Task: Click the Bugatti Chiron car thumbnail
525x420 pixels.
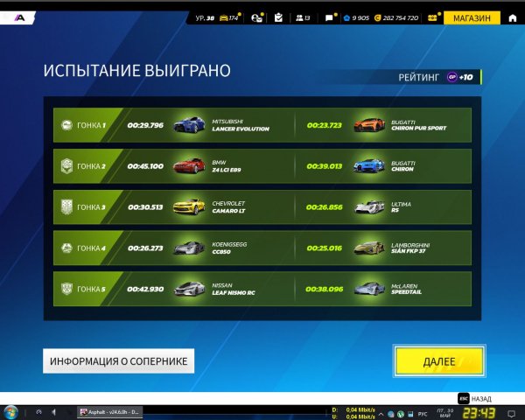Action: [x=368, y=165]
